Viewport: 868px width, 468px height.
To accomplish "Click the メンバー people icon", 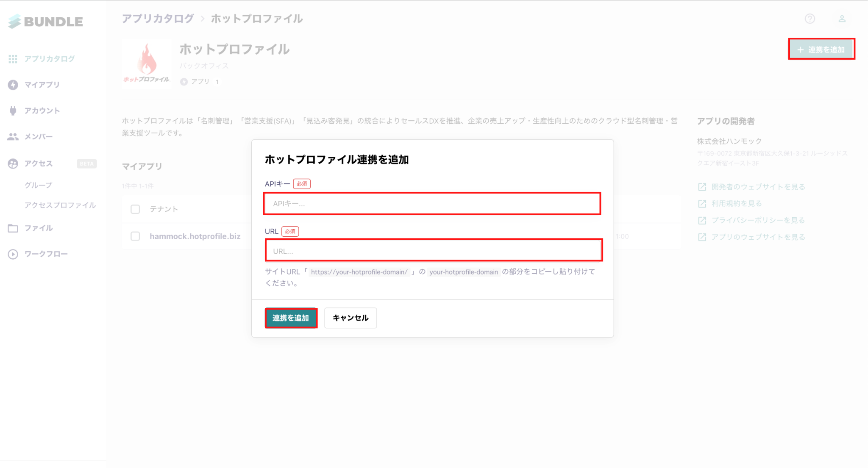I will click(13, 136).
